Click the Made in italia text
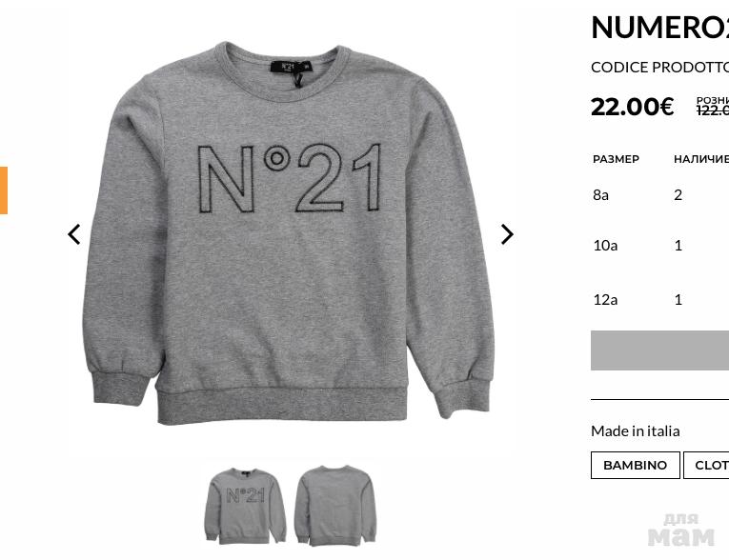729x560 pixels. pos(635,430)
